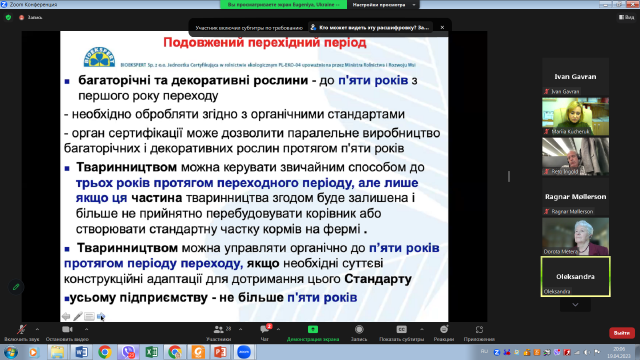This screenshot has width=640, height=360.
Task: Select the highlighted Oleksandra participant tile
Action: click(x=576, y=276)
